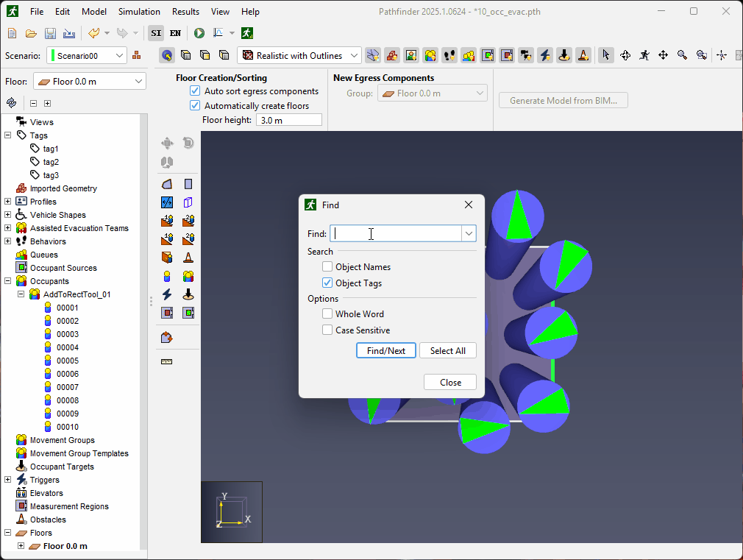Run the simulation with play icon

pyautogui.click(x=199, y=33)
